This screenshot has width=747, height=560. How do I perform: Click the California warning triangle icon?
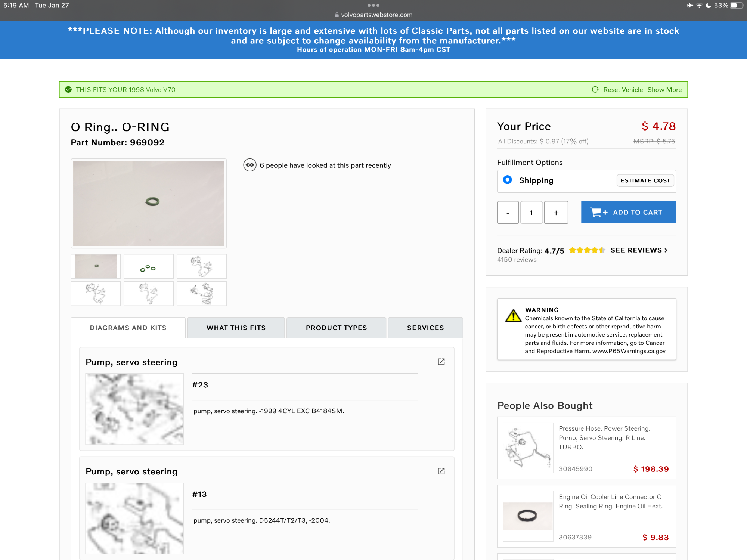513,316
